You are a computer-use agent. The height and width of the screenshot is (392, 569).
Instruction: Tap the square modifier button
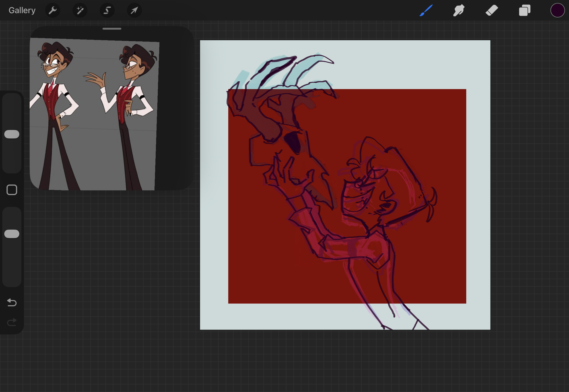point(12,190)
